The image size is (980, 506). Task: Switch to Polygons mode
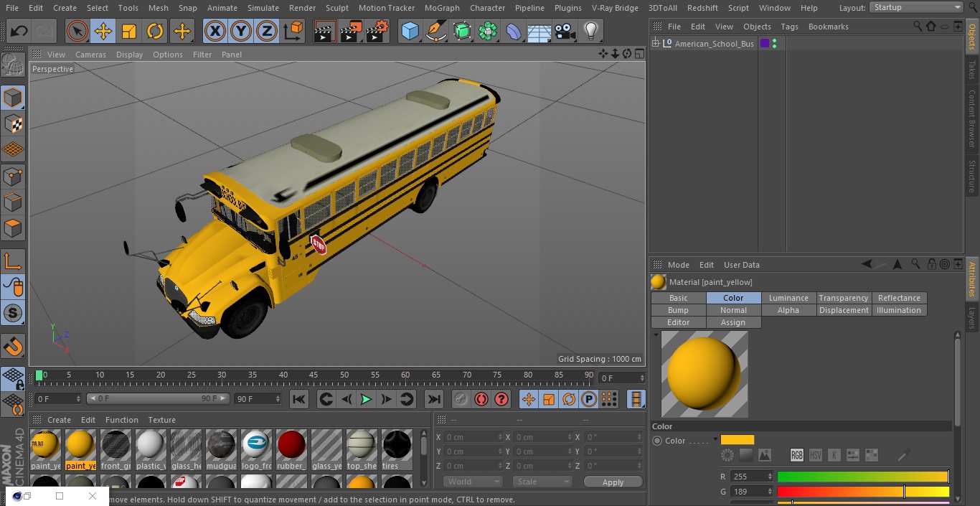pyautogui.click(x=13, y=228)
